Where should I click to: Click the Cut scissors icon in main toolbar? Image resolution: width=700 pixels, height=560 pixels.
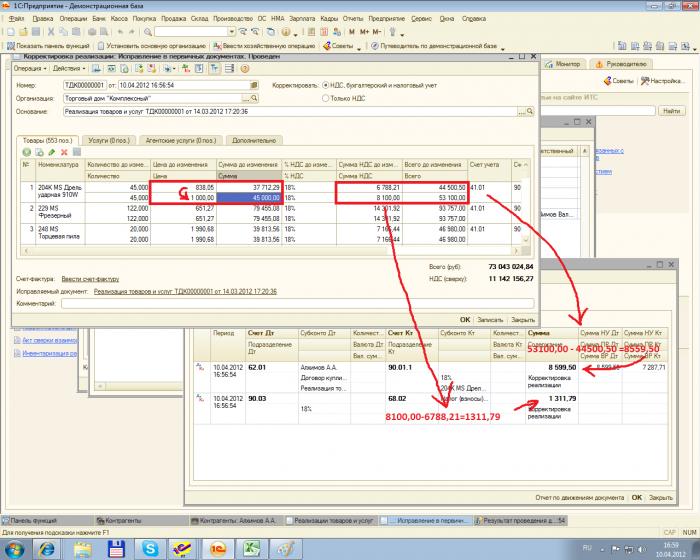coord(51,32)
